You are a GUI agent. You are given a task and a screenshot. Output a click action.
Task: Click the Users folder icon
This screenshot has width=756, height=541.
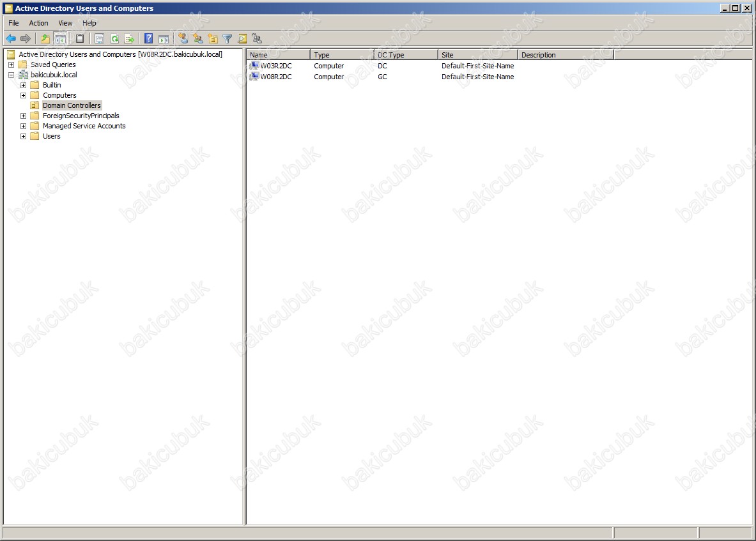[x=35, y=136]
